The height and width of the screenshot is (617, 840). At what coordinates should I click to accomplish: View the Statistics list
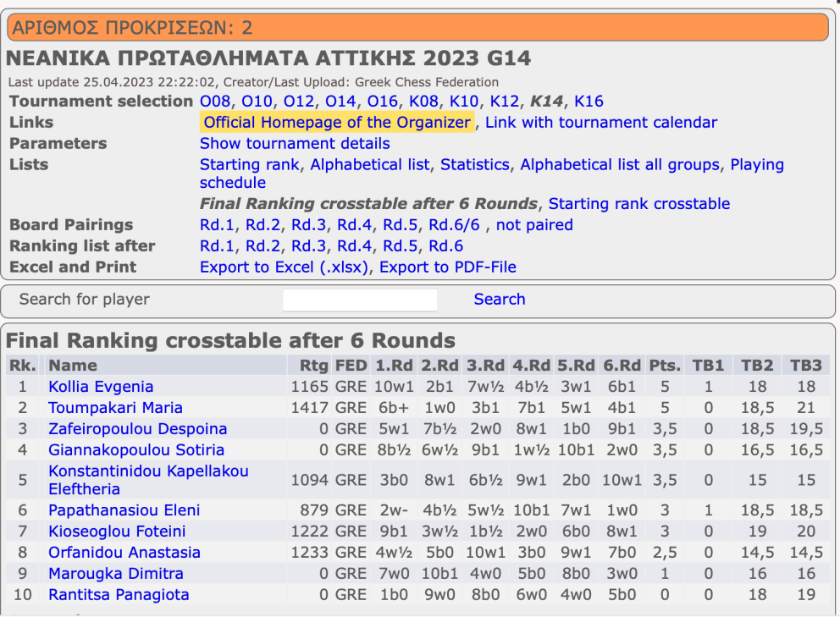point(475,164)
